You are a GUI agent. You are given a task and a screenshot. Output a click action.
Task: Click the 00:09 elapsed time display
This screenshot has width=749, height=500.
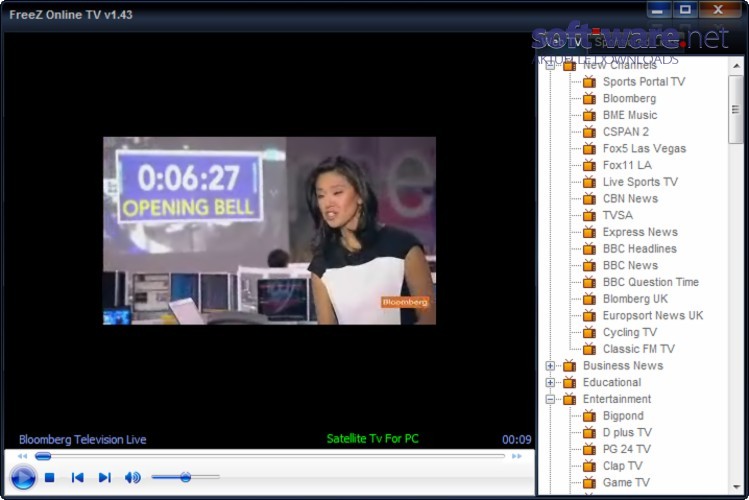point(516,440)
